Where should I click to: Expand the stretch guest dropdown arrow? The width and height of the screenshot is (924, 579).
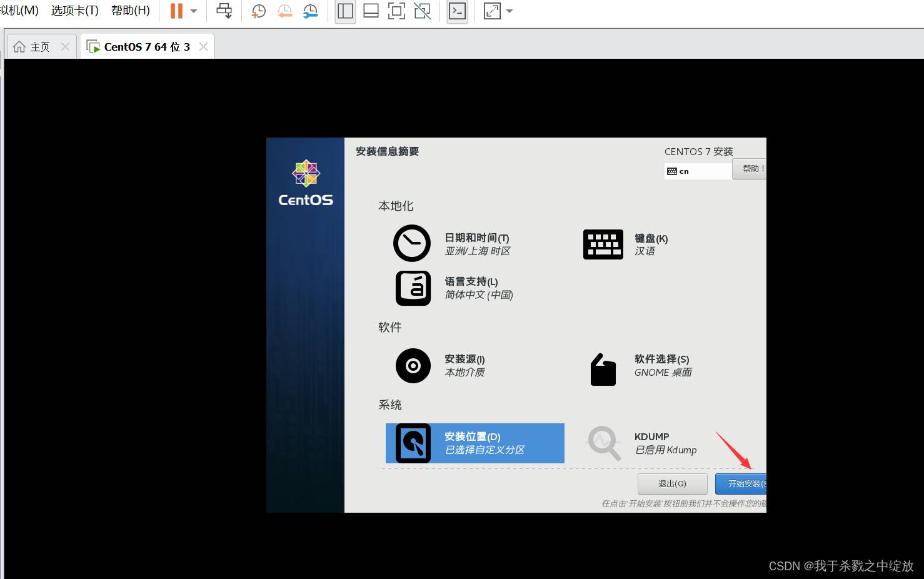(x=510, y=11)
